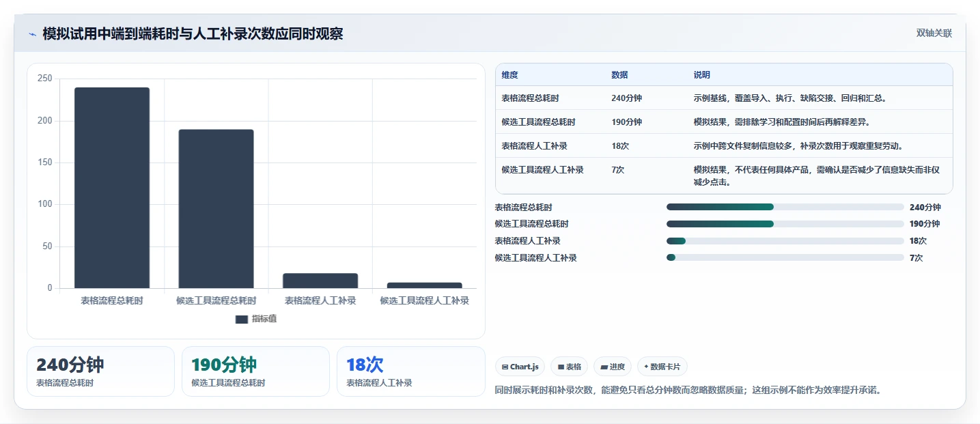
Task: Click the panel title 模拟试用中端到端耗时
Action: [193, 33]
